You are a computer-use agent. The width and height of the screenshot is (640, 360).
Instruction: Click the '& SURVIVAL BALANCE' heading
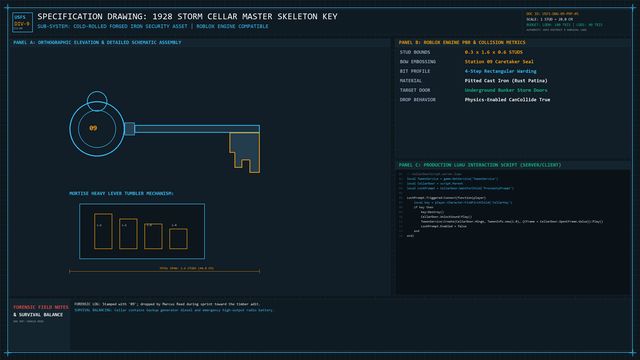pyautogui.click(x=38, y=315)
